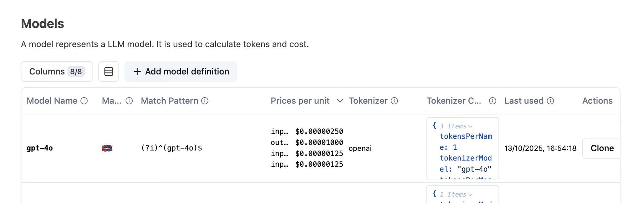Click the Last used info icon
The image size is (644, 203).
click(551, 101)
